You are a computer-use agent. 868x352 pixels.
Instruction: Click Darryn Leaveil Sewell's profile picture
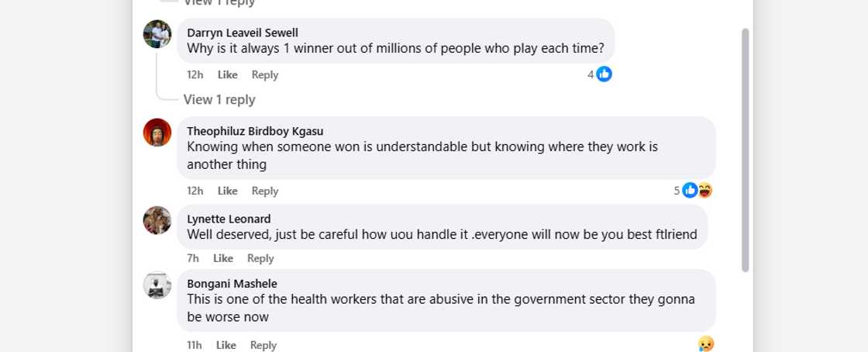click(157, 34)
